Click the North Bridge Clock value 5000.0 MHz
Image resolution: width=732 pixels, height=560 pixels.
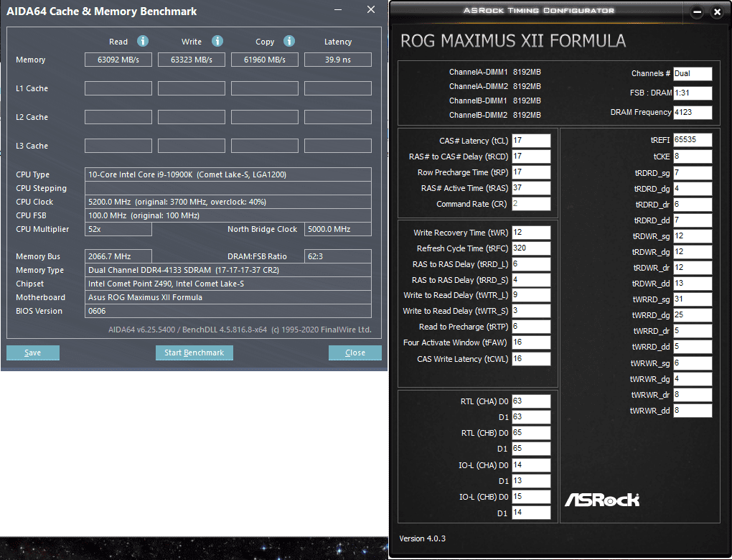338,229
